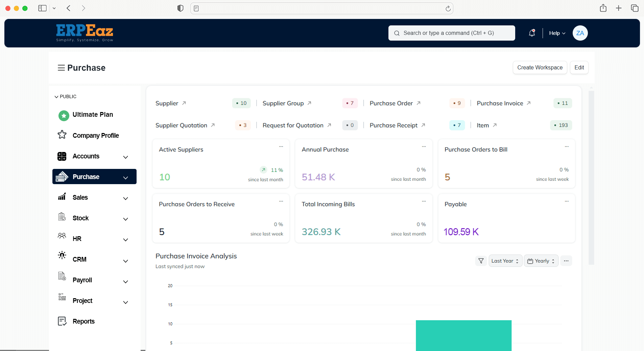Image resolution: width=644 pixels, height=351 pixels.
Task: Open Active Suppliers card options ellipsis
Action: click(x=281, y=147)
